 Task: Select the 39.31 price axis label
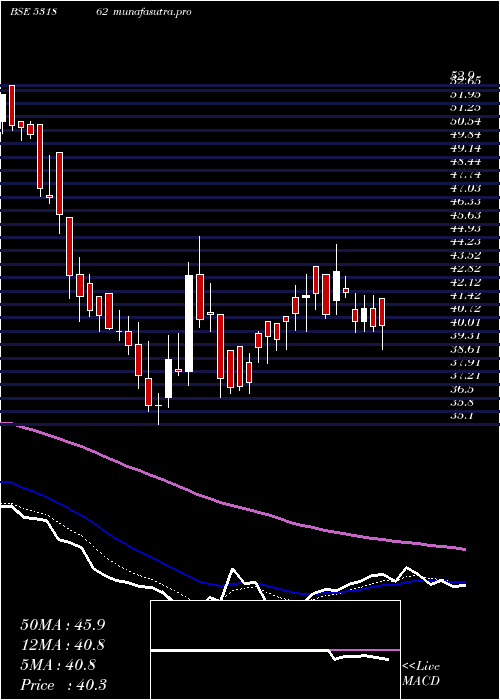click(464, 335)
